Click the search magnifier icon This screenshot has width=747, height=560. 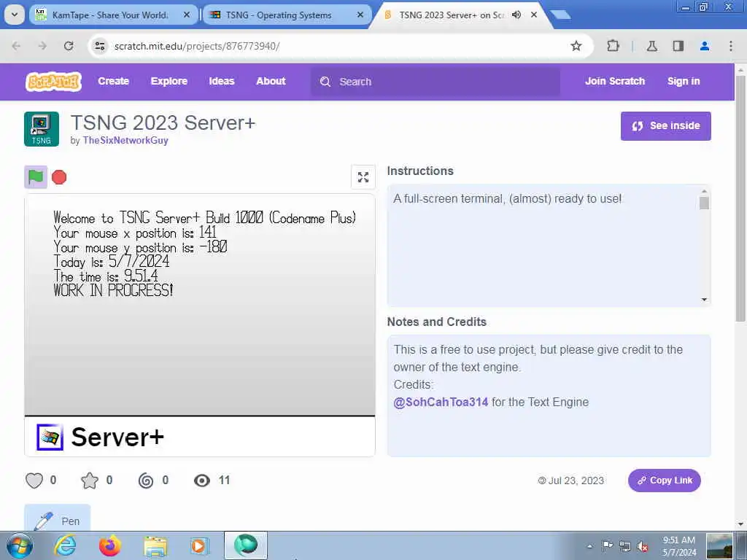tap(325, 82)
